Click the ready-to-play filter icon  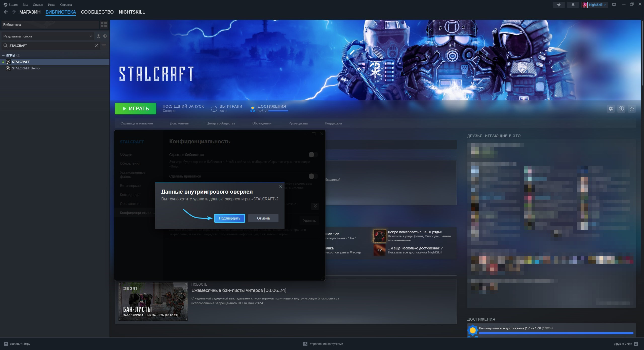[x=105, y=36]
